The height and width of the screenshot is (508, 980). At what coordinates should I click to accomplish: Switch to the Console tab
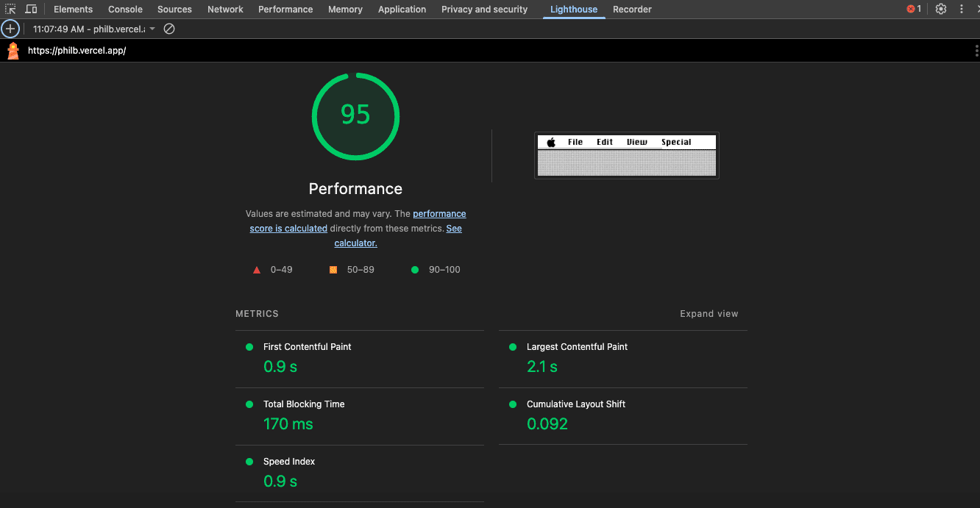click(x=125, y=10)
